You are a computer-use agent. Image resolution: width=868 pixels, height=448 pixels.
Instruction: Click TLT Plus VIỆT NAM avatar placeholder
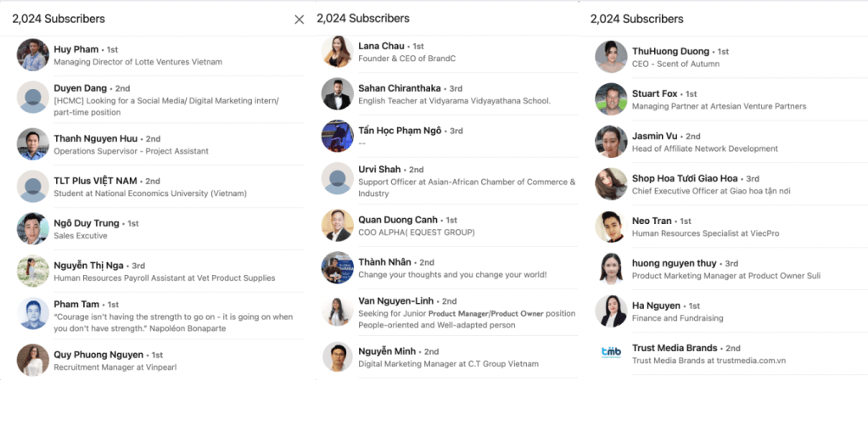coord(33,187)
